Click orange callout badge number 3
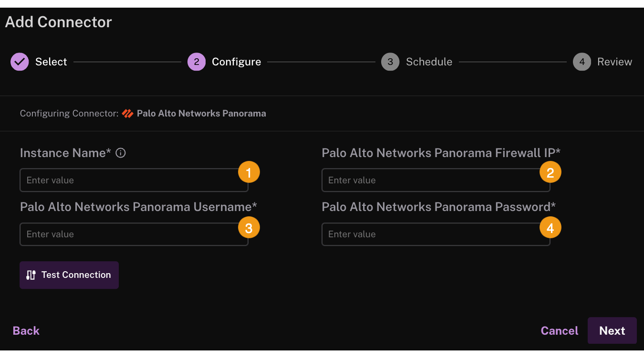This screenshot has width=644, height=360. pyautogui.click(x=249, y=228)
